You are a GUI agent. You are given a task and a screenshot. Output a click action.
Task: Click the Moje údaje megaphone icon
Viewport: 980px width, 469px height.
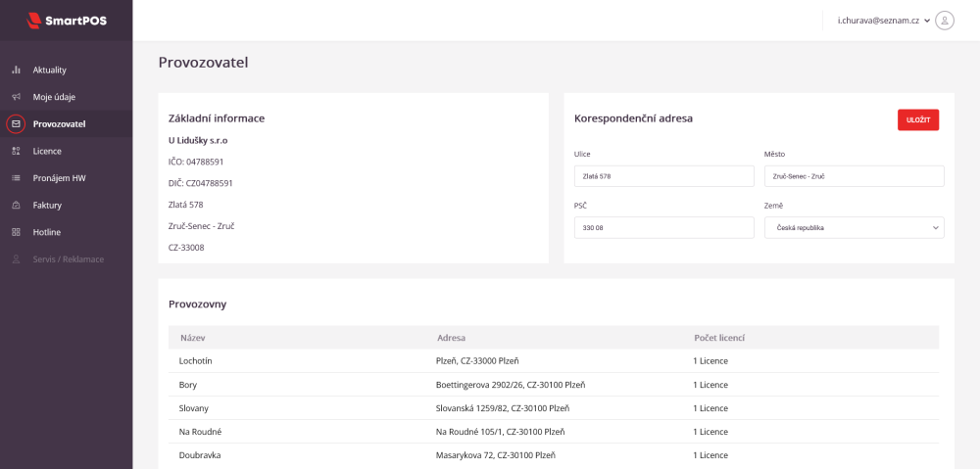16,97
